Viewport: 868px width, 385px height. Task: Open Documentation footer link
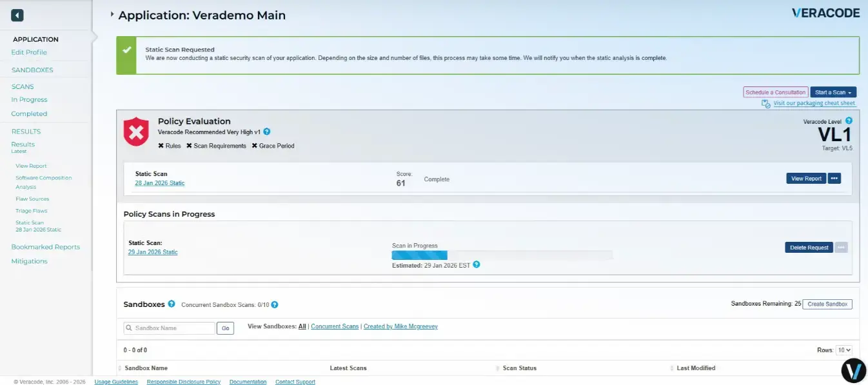click(248, 382)
